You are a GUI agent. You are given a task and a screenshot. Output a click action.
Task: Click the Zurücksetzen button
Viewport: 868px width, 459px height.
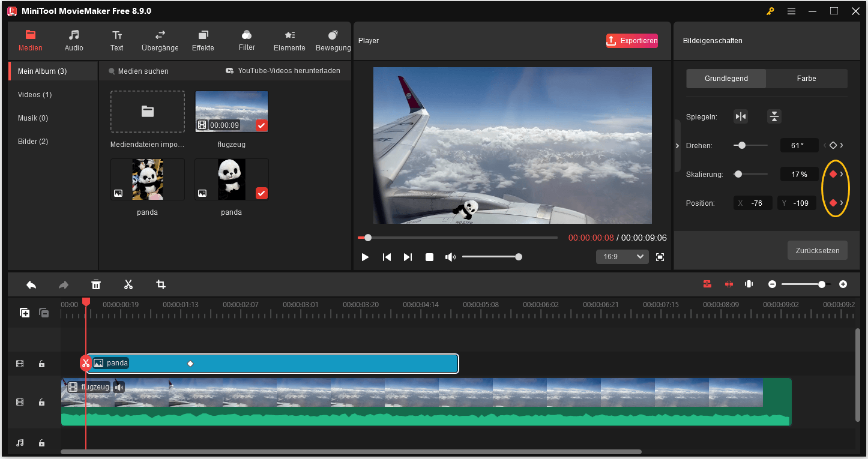tap(818, 251)
